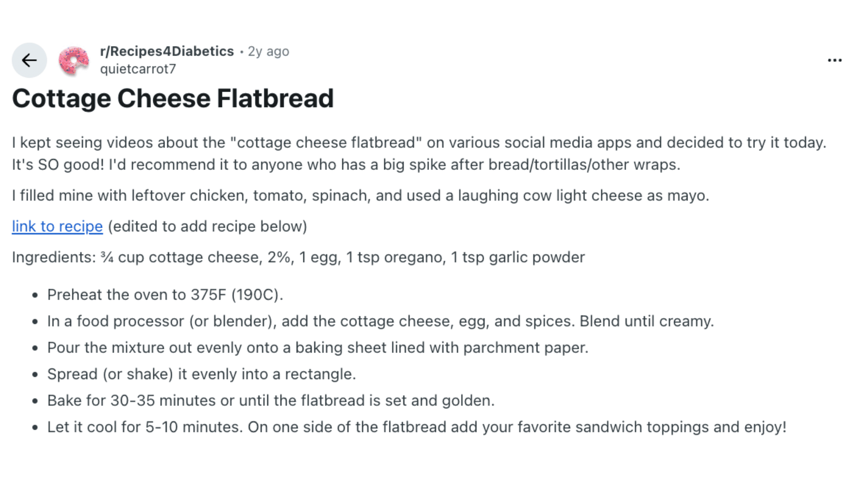Click the 'Let it cool for 5-10 minutes' step
The image size is (868, 488).
pos(416,427)
